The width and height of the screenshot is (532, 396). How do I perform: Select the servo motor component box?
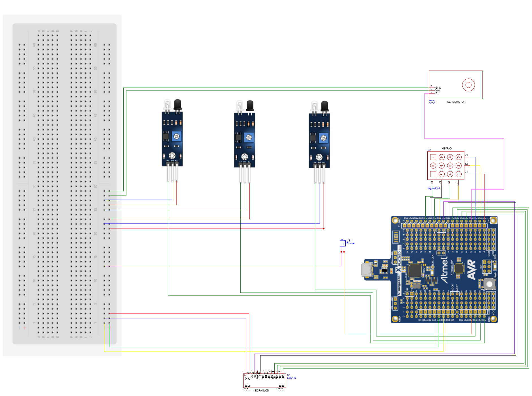pos(456,85)
